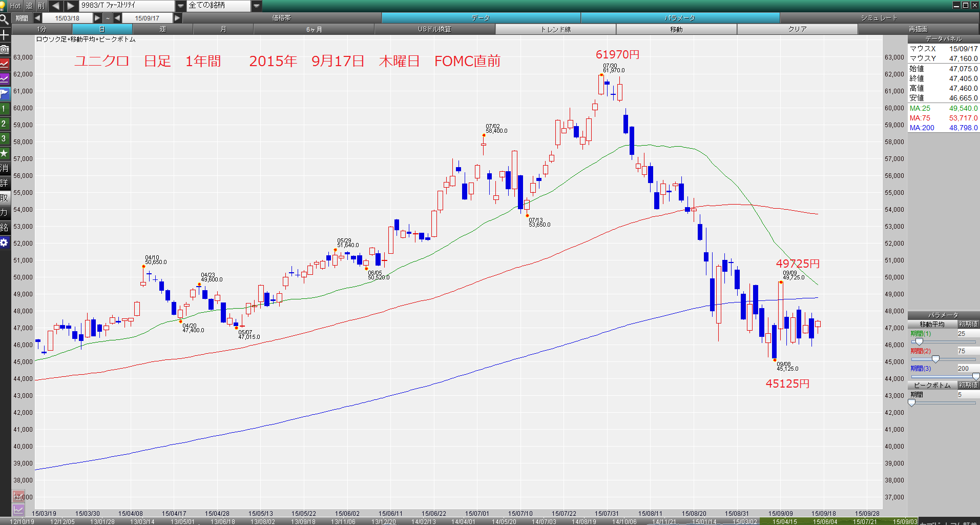The height and width of the screenshot is (525, 980).
Task: Click the red line chart icon
Action: coord(5,64)
